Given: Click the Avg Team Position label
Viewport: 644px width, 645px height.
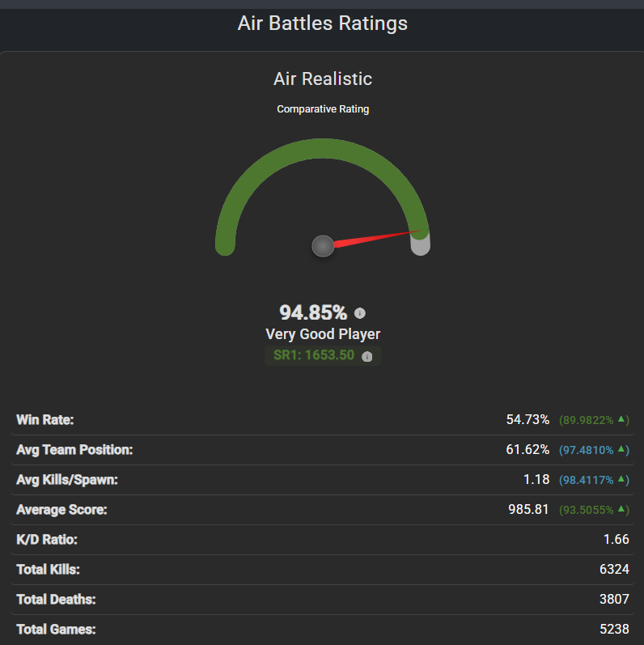Looking at the screenshot, I should pos(74,450).
